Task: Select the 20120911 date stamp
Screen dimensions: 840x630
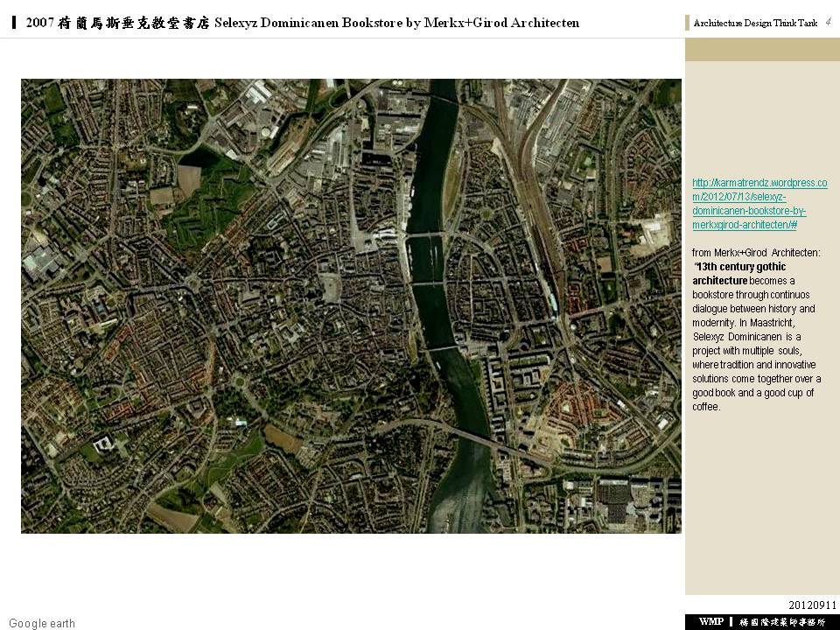Action: pos(812,605)
